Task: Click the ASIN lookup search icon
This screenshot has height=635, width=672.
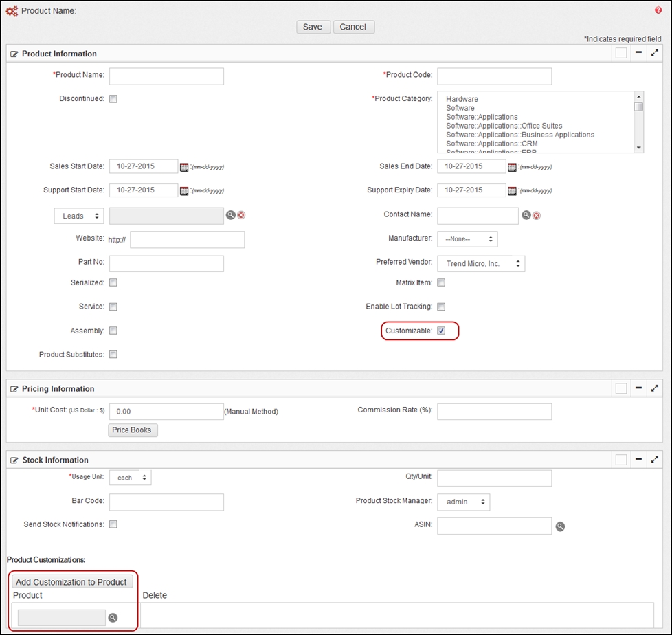Action: (x=560, y=526)
